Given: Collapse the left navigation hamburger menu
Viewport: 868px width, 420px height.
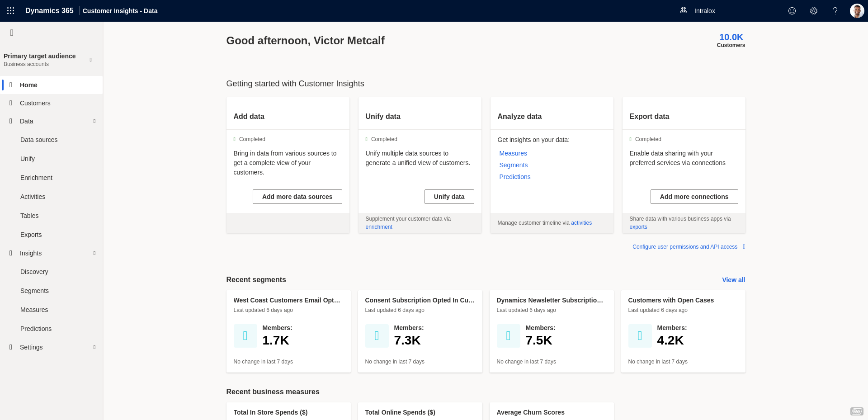Looking at the screenshot, I should tap(12, 33).
